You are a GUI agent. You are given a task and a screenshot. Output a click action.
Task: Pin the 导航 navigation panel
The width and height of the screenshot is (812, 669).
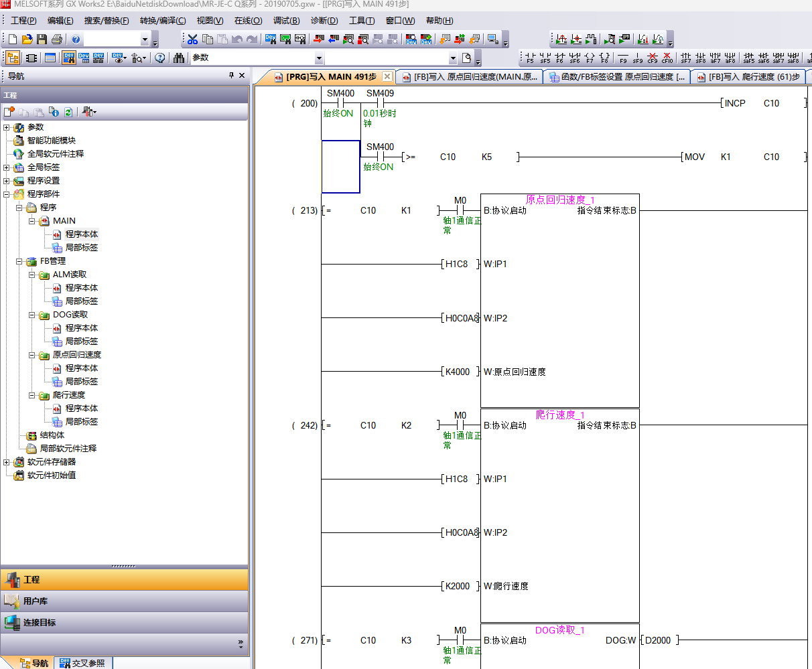[232, 76]
